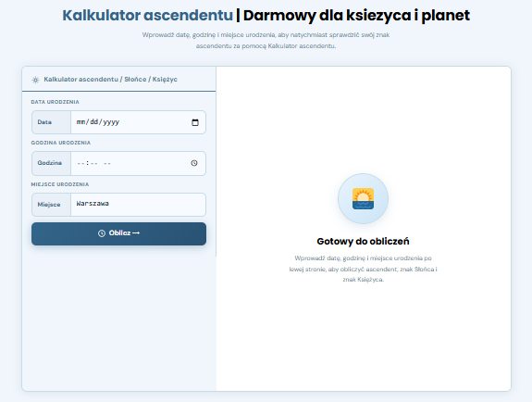Click the Godzina field prefix label

click(50, 163)
